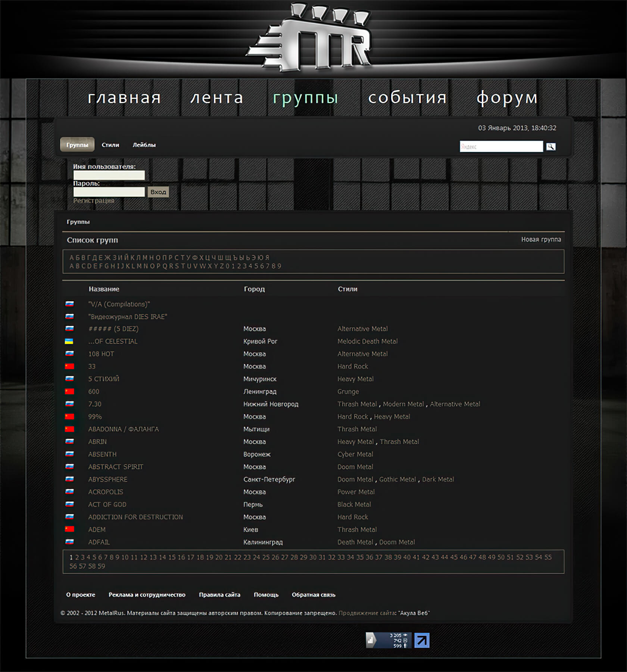Click the Ukrainian flag beside ...OF CELESTIAL
Viewport: 627px width, 672px height.
tap(69, 341)
